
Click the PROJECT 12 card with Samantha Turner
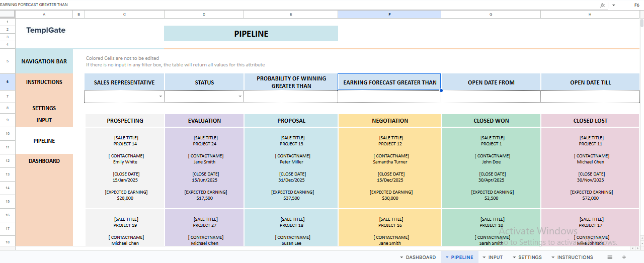(390, 168)
